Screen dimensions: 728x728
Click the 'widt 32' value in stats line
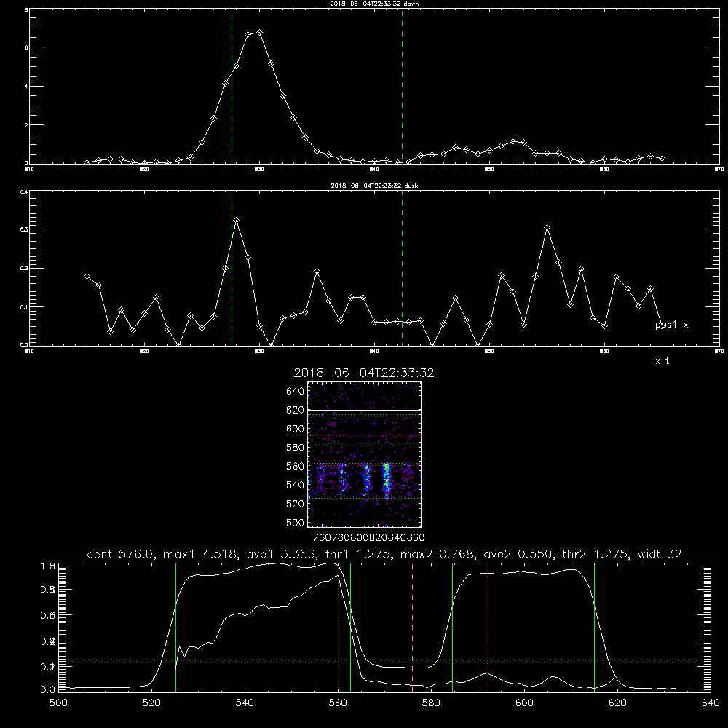[660, 554]
